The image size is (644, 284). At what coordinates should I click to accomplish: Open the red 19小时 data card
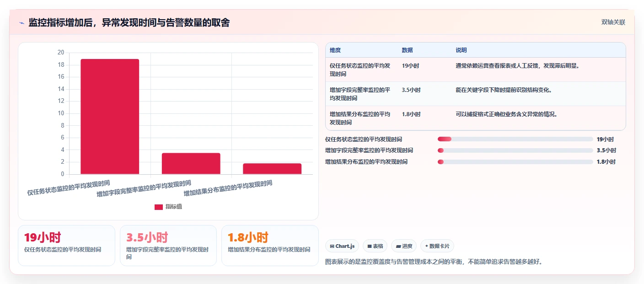click(x=66, y=246)
